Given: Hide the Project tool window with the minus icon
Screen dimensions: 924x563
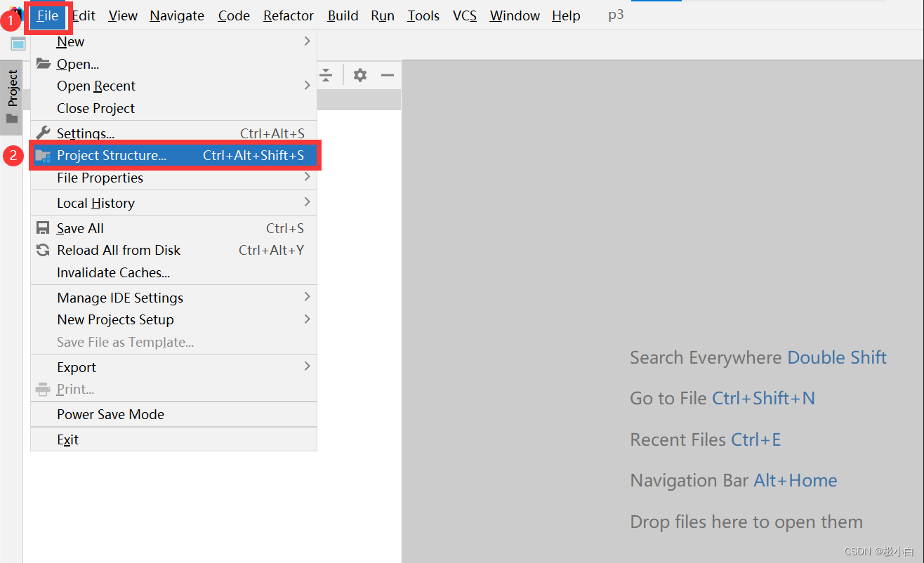Looking at the screenshot, I should (x=388, y=75).
